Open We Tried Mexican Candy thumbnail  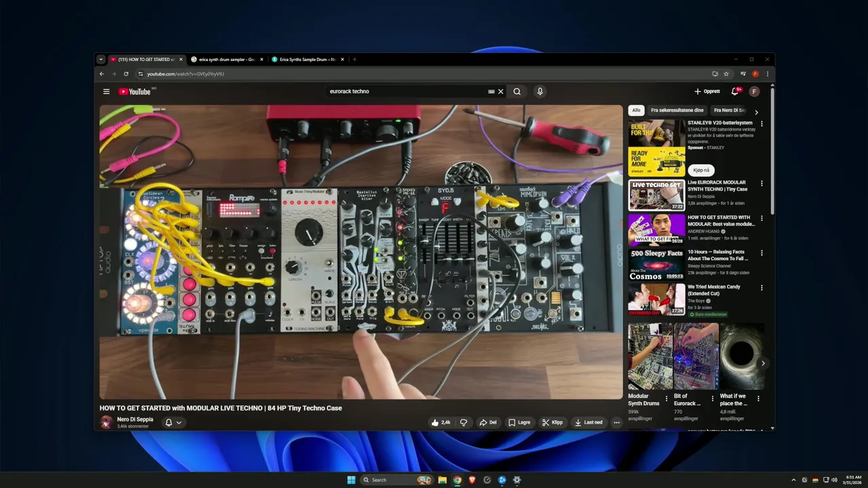(x=656, y=299)
